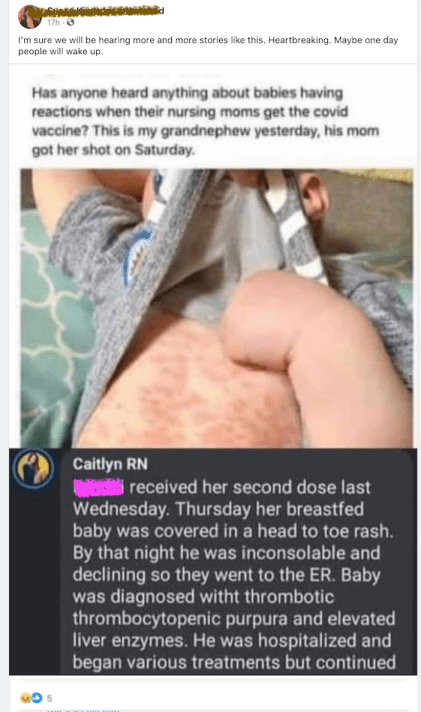Click the scribbled-out author name
The image size is (421, 712).
[x=104, y=11]
